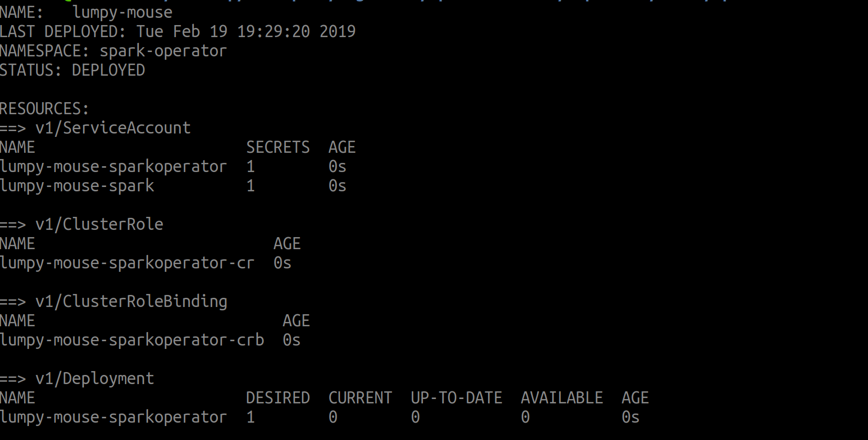Click the AVAILABLE column header
The height and width of the screenshot is (440, 868).
(561, 397)
